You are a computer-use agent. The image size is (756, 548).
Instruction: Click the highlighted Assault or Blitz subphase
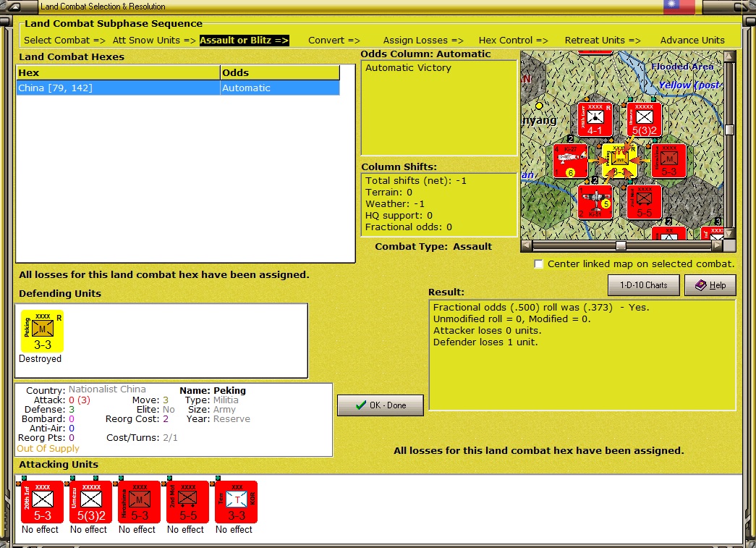click(x=244, y=40)
